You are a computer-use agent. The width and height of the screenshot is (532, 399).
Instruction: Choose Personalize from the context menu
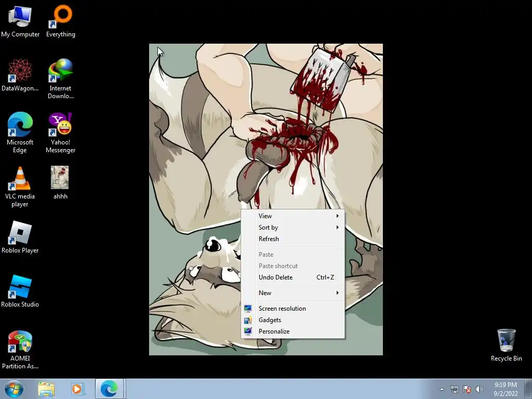(293, 331)
